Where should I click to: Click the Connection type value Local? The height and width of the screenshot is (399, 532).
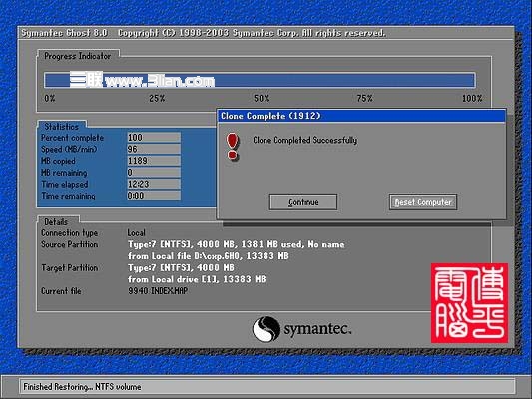137,233
